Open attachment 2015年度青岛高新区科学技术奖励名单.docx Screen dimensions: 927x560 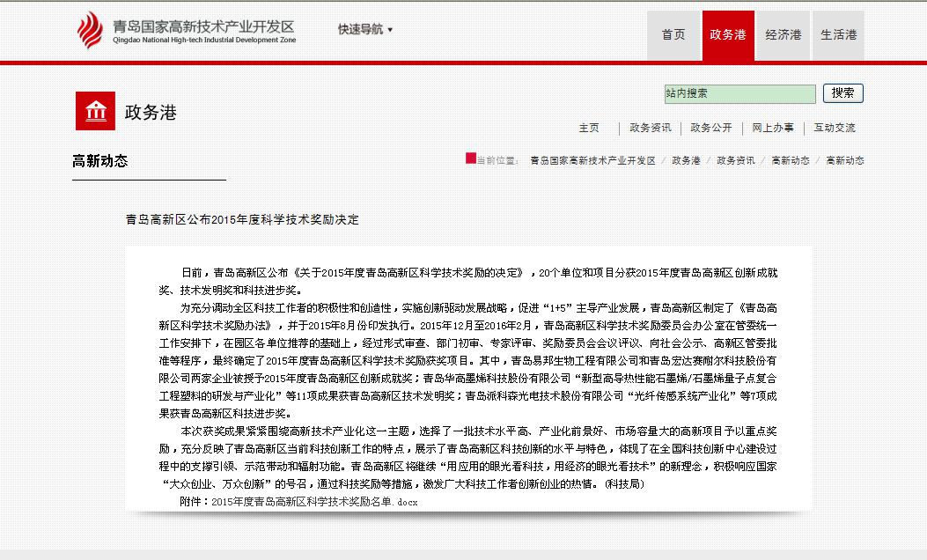(x=314, y=502)
